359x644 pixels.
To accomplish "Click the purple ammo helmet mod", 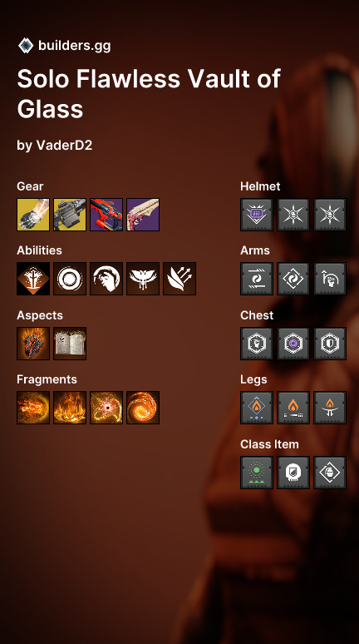I will pos(257,215).
